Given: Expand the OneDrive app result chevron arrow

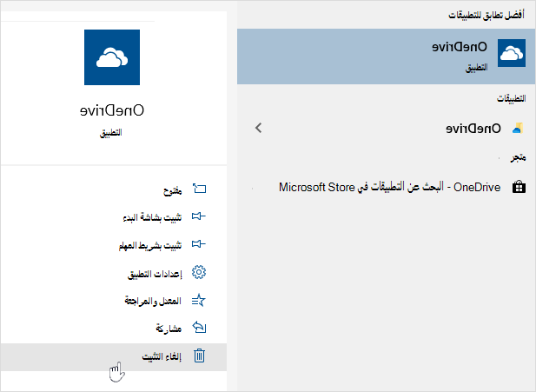Looking at the screenshot, I should [x=258, y=128].
